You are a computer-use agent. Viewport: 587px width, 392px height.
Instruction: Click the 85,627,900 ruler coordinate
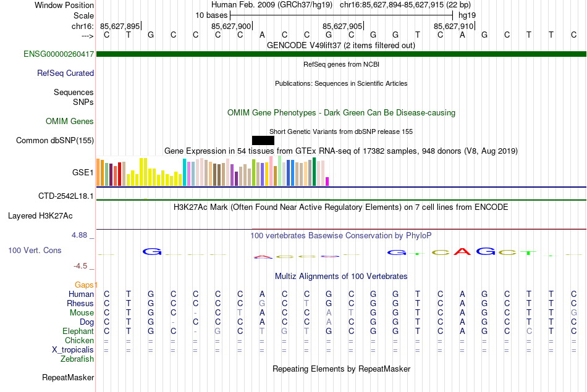231,26
